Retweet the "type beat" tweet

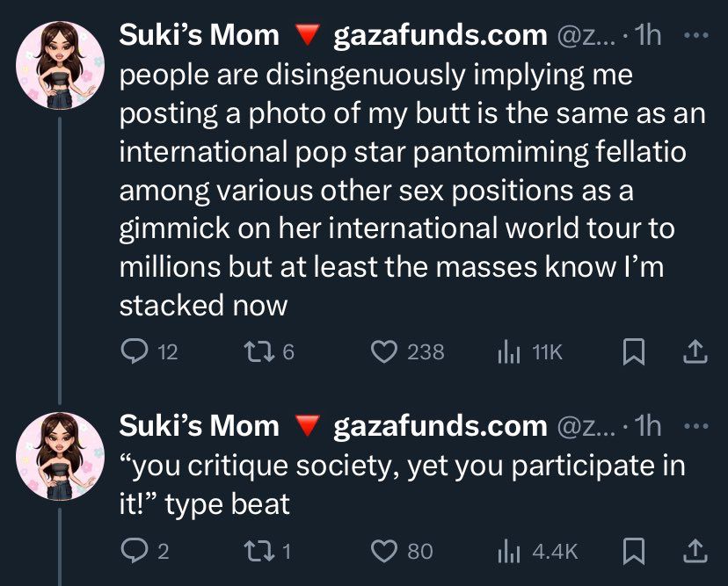(x=251, y=551)
